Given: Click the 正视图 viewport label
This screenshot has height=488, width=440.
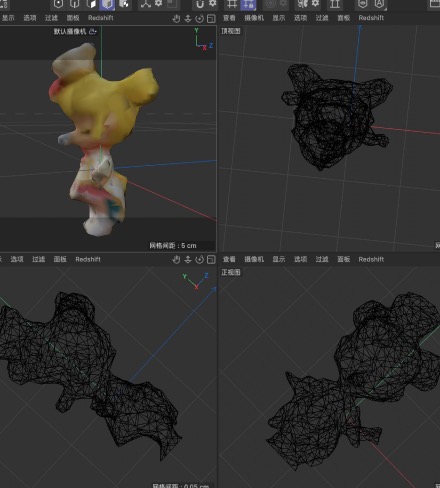Looking at the screenshot, I should [x=231, y=272].
